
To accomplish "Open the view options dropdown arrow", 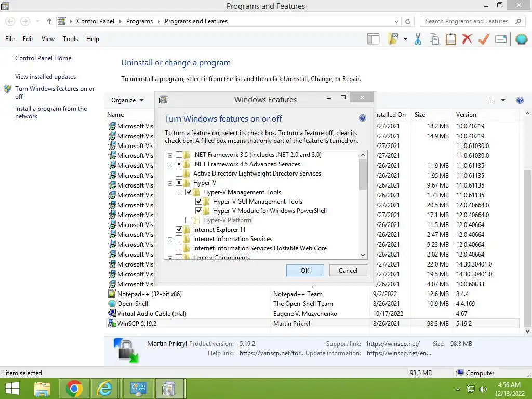I will [x=503, y=100].
